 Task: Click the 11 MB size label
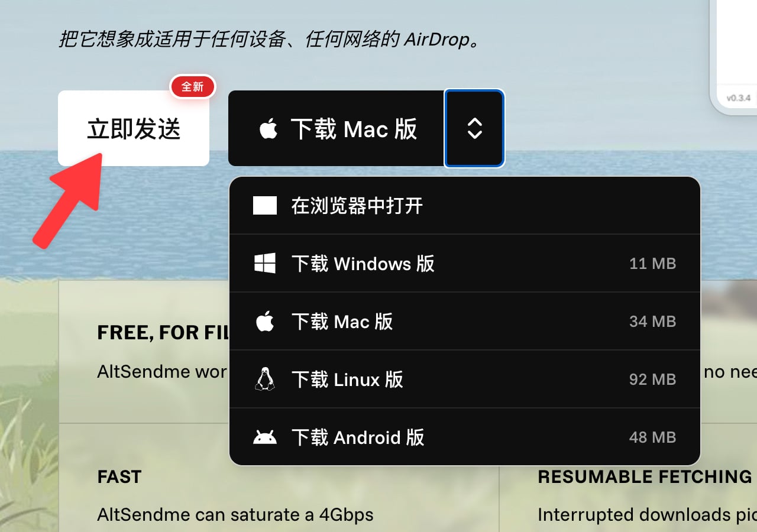coord(652,264)
